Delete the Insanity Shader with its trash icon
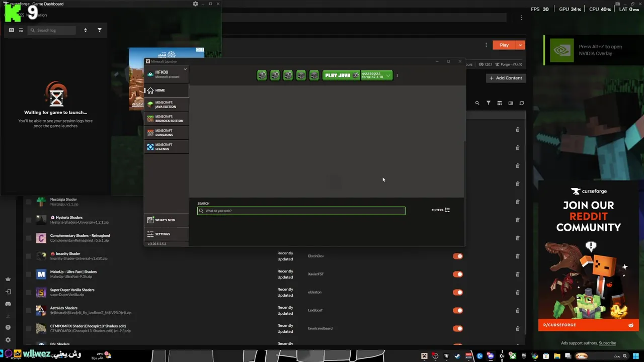Viewport: 644px width, 362px height. (x=518, y=256)
